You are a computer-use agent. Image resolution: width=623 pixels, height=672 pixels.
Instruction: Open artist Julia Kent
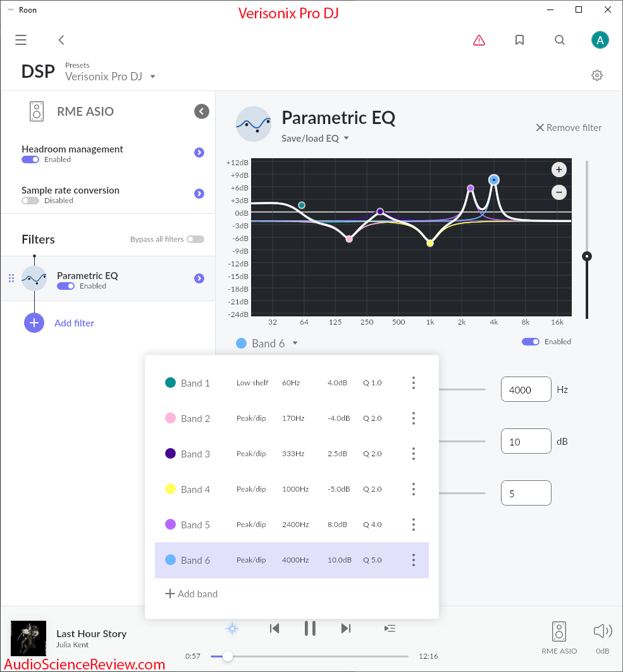pyautogui.click(x=72, y=645)
